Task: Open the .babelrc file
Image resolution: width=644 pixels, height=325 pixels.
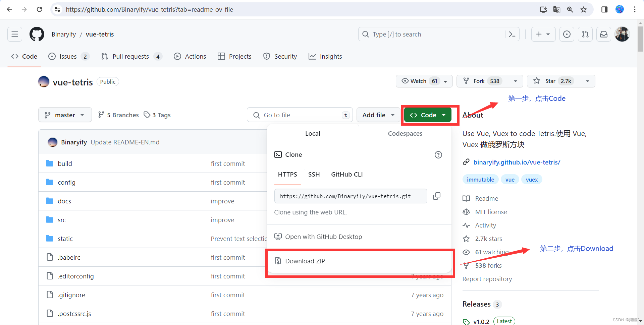Action: pyautogui.click(x=69, y=257)
